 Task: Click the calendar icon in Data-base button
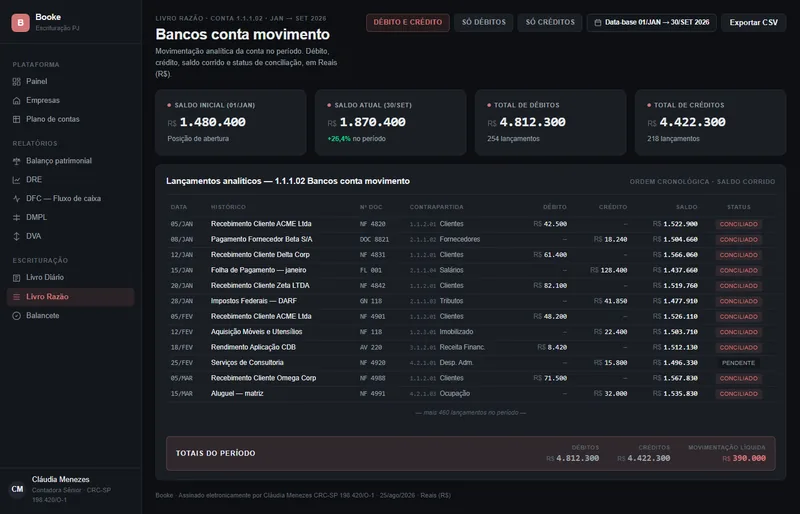597,22
